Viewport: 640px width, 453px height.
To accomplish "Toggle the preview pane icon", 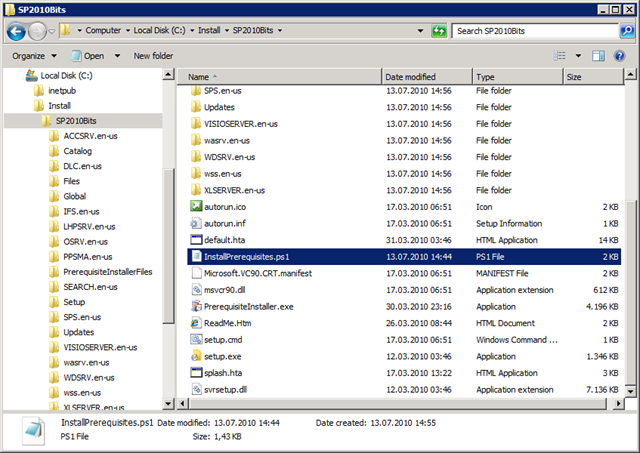I will click(x=598, y=56).
